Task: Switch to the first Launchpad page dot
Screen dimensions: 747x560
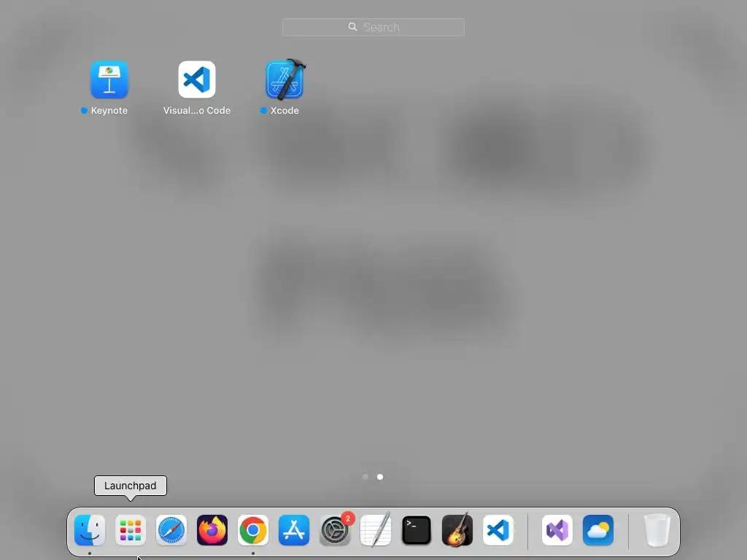Action: 365,477
